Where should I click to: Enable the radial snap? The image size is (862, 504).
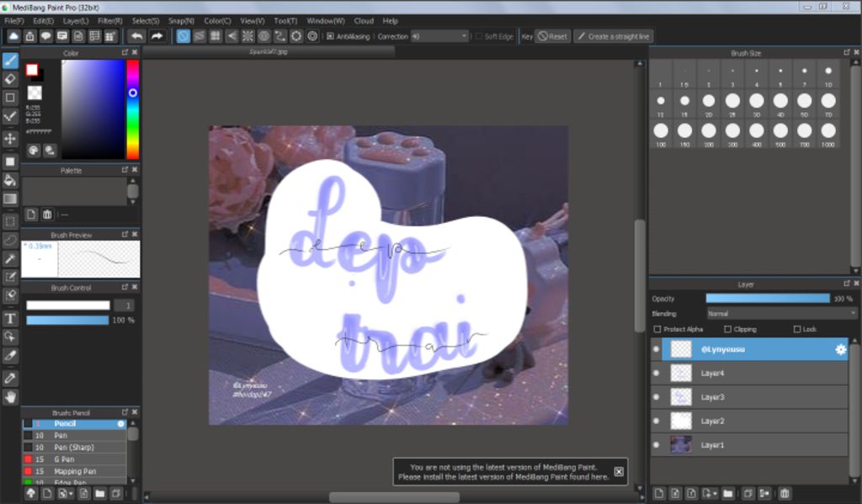(x=248, y=36)
